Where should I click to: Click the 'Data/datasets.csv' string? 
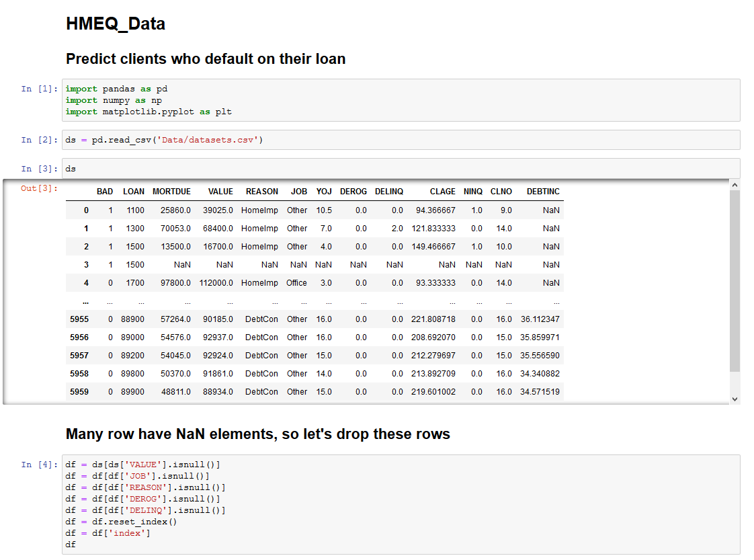point(207,140)
